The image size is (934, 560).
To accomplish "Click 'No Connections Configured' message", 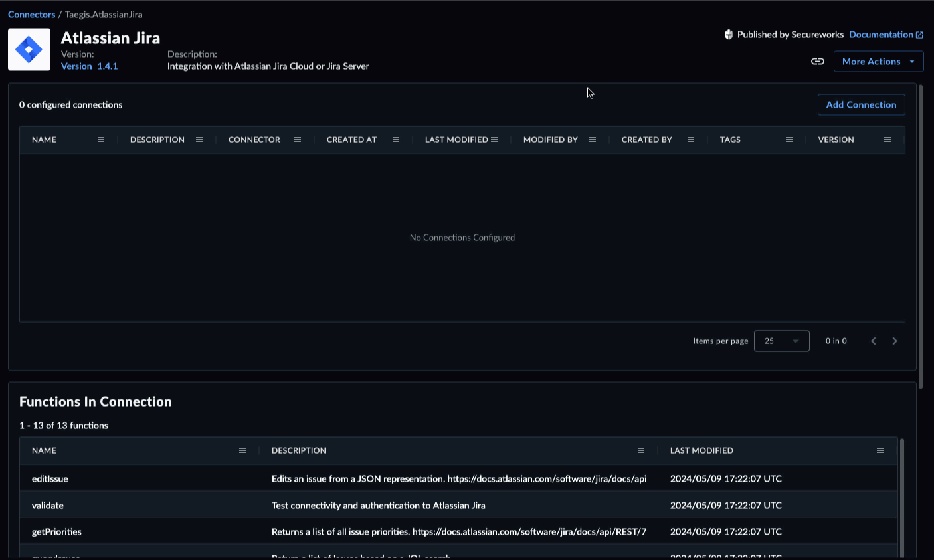I will pos(462,238).
